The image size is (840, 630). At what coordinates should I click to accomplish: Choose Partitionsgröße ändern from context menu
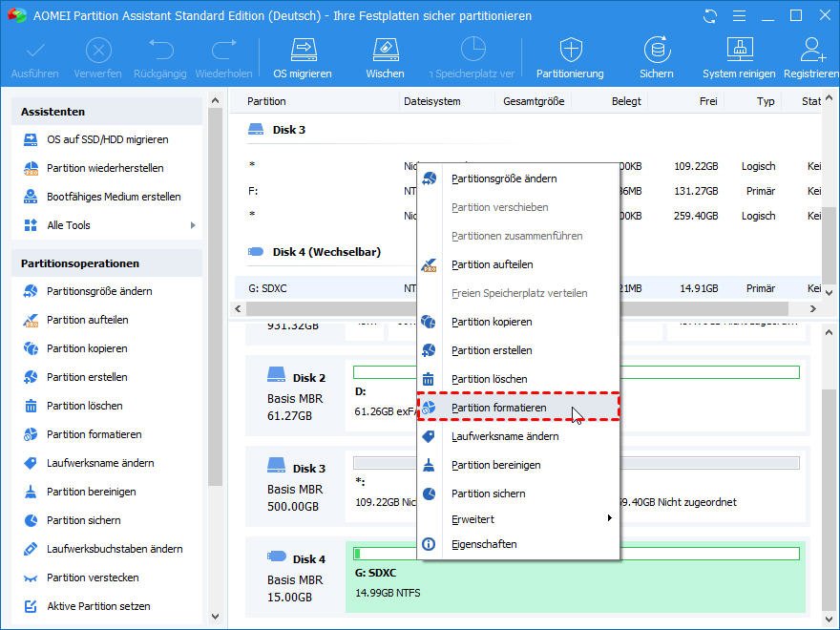[x=518, y=178]
